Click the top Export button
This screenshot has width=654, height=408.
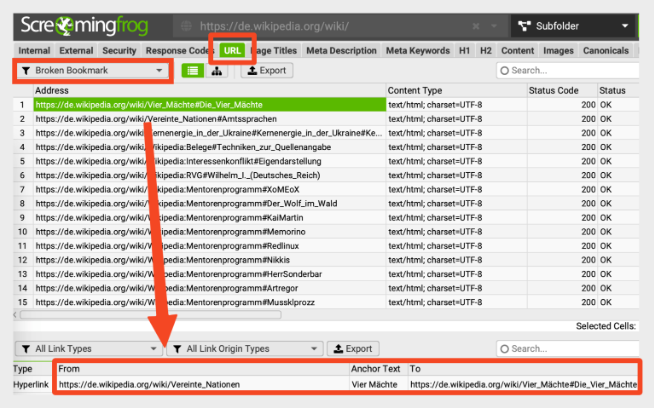point(267,71)
